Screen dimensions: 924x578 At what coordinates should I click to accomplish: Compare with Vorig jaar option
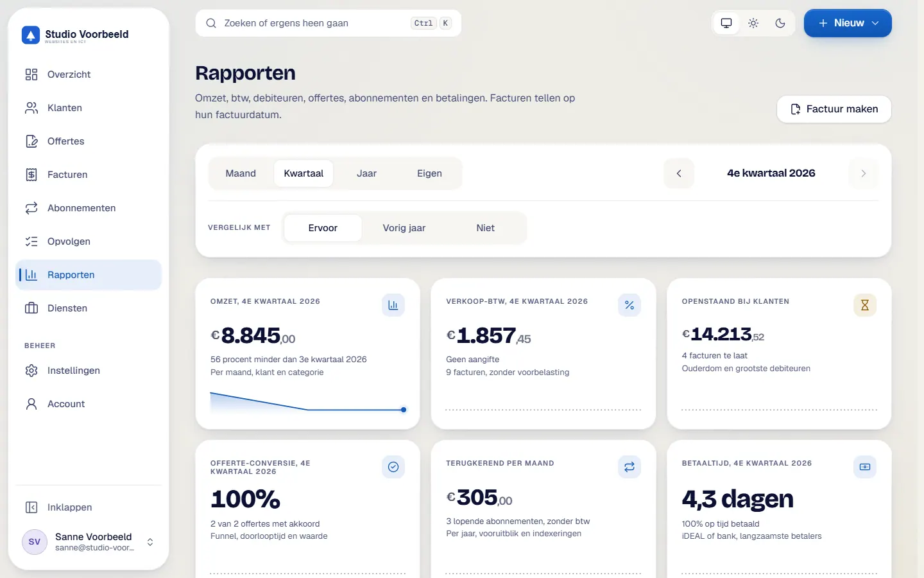(x=404, y=228)
